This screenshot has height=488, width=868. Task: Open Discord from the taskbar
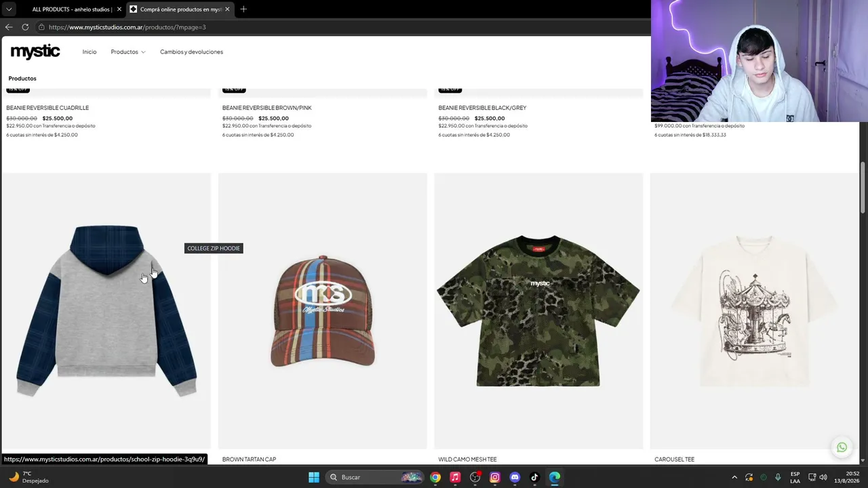(x=515, y=477)
